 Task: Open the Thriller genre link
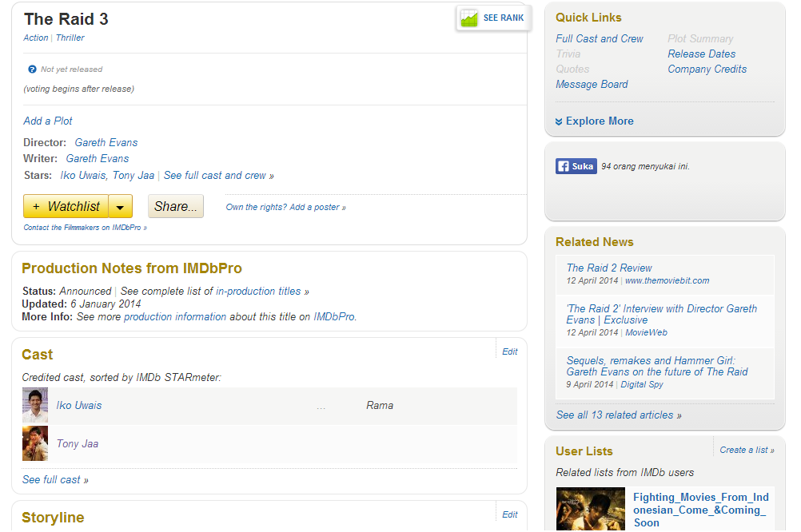(x=70, y=38)
